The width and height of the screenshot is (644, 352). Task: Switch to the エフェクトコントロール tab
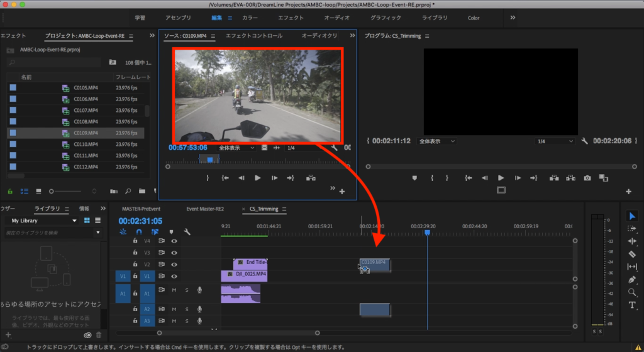pos(254,36)
